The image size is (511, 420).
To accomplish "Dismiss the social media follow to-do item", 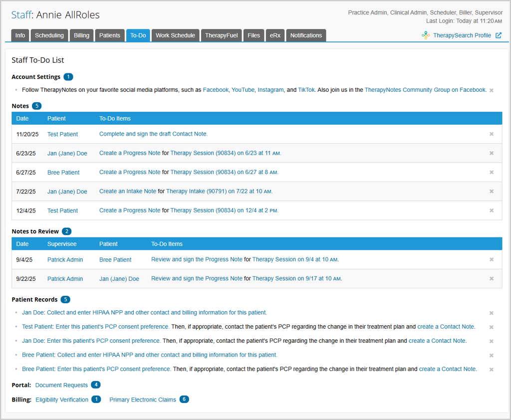I will click(x=491, y=90).
